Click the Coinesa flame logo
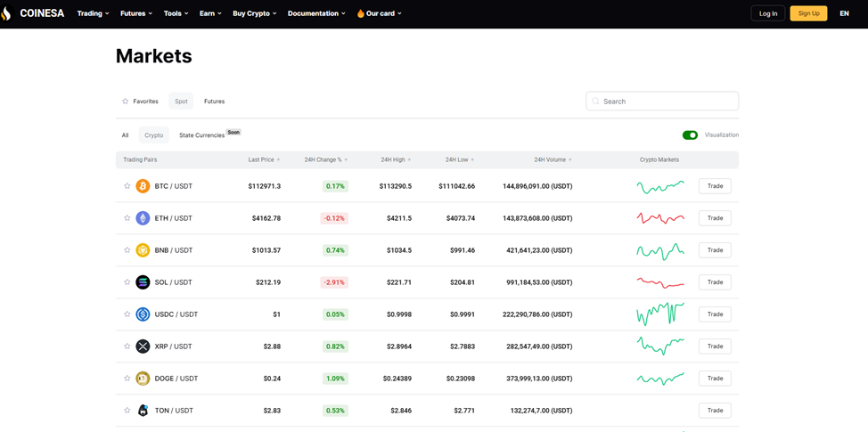 coord(6,13)
